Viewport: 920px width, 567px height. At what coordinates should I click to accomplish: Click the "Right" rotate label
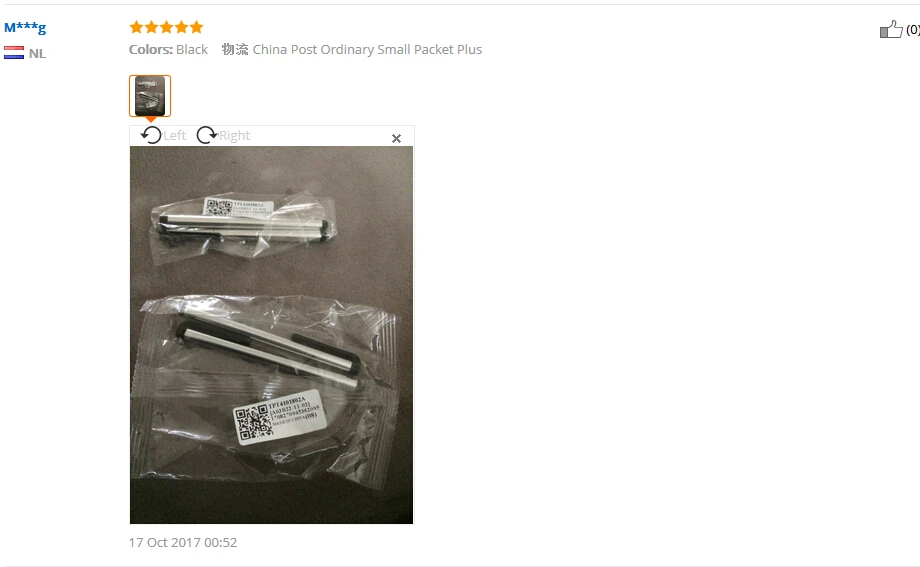(234, 136)
